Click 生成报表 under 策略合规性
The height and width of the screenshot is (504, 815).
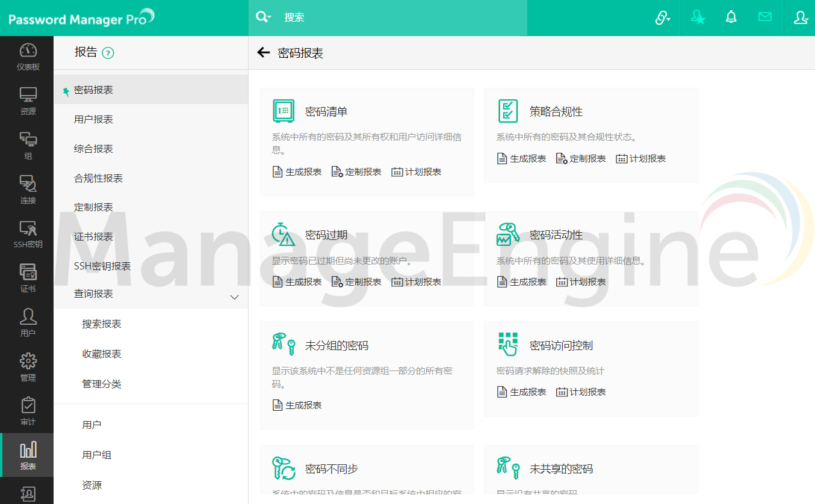(x=521, y=158)
